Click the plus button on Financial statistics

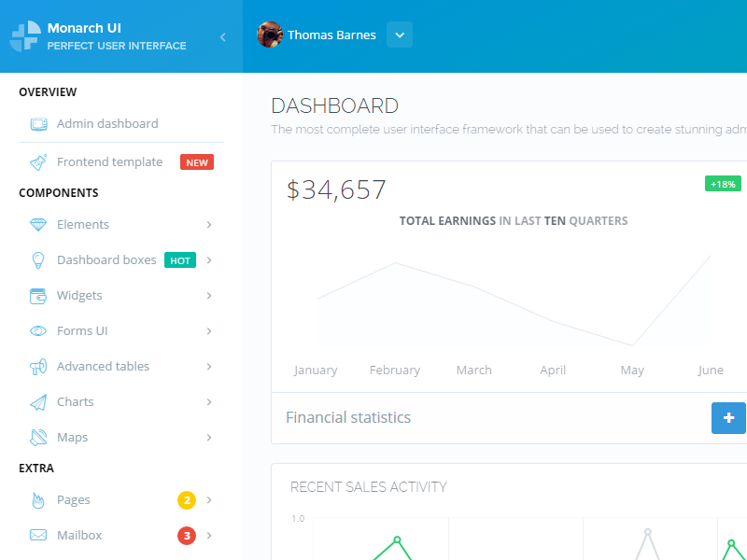pyautogui.click(x=728, y=418)
